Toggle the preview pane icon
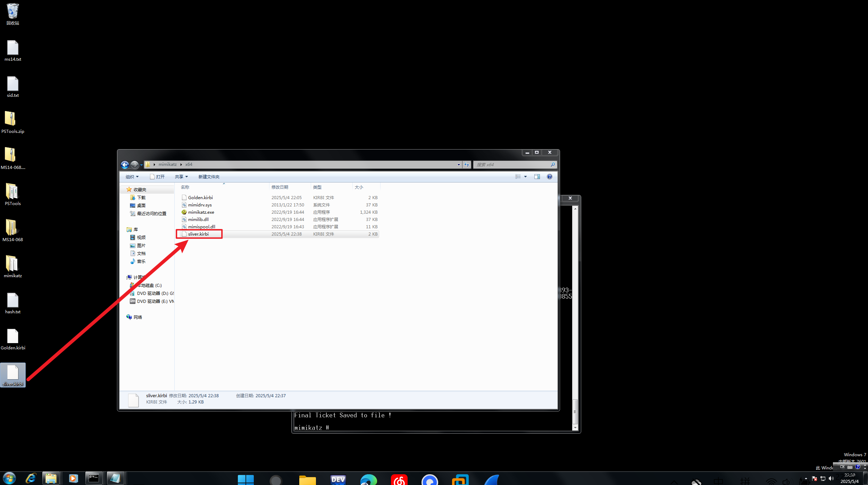868x485 pixels. point(537,177)
